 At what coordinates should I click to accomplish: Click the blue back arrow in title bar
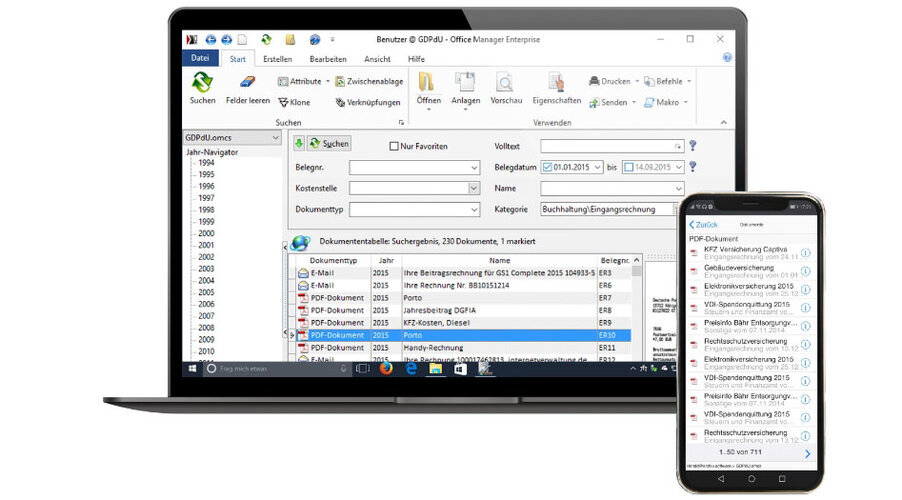pyautogui.click(x=211, y=40)
